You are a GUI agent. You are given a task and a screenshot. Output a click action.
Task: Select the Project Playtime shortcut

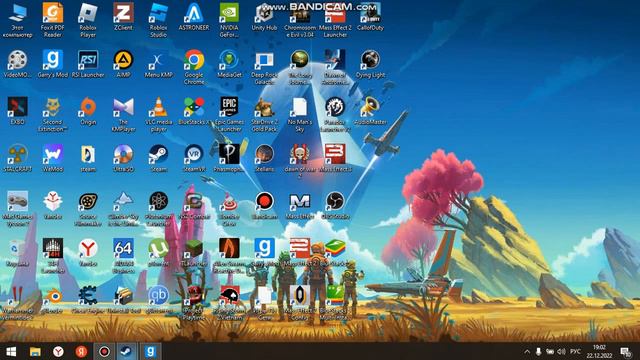coord(194,302)
